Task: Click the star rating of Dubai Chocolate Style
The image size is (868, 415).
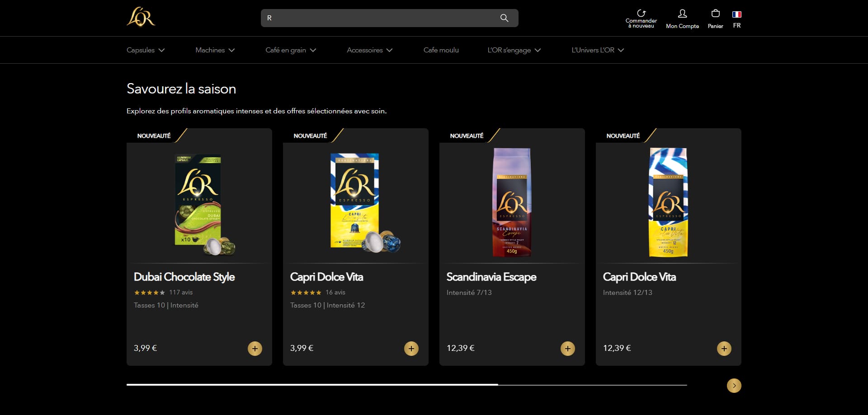Action: point(150,293)
